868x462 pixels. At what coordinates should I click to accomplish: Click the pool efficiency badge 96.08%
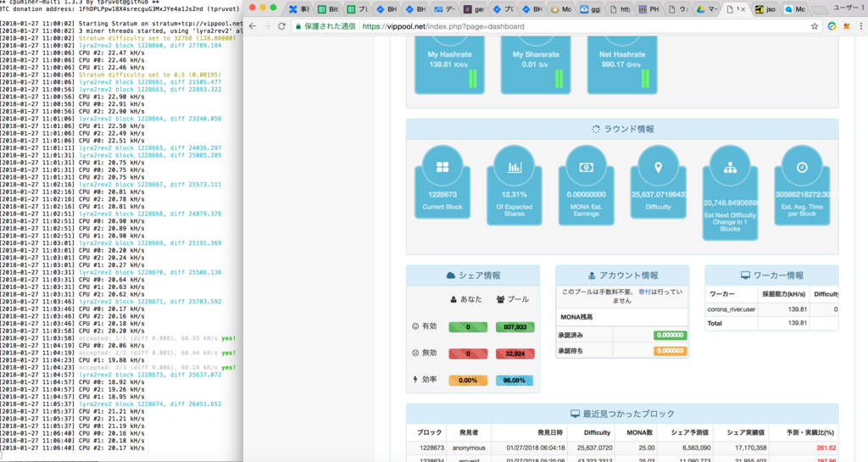click(x=515, y=380)
